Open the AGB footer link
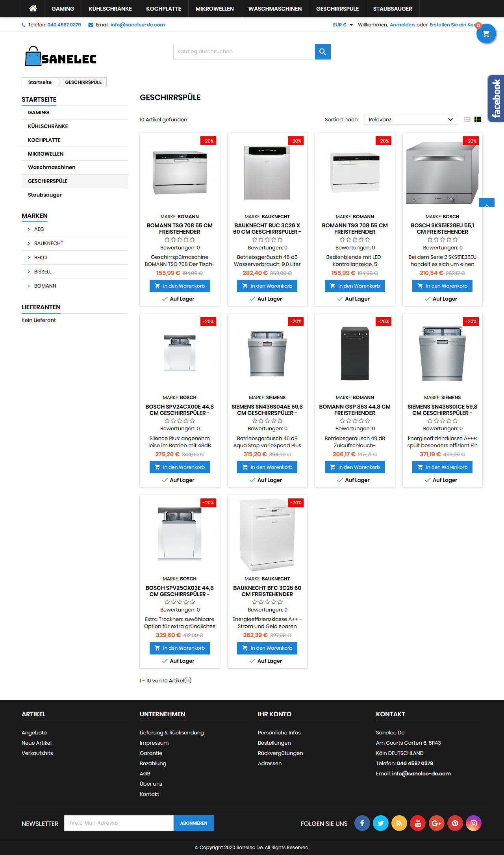Screen dimensions: 504x855 tap(145, 774)
